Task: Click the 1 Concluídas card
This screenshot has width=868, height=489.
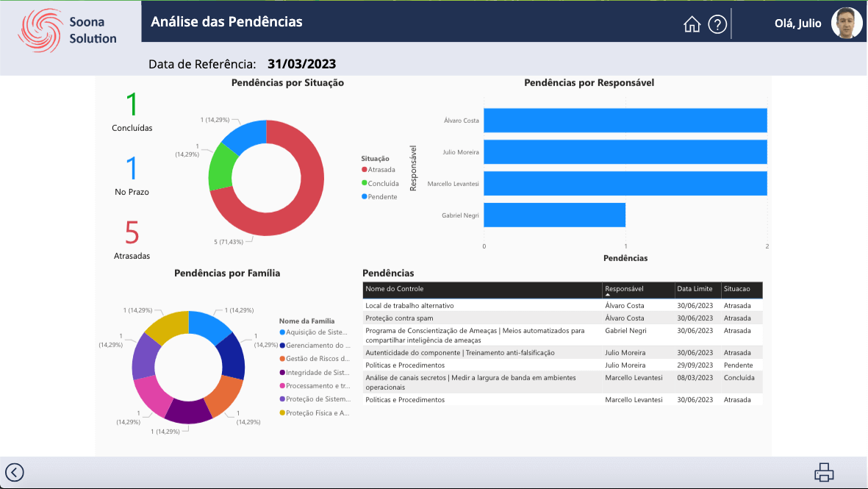Action: click(132, 112)
